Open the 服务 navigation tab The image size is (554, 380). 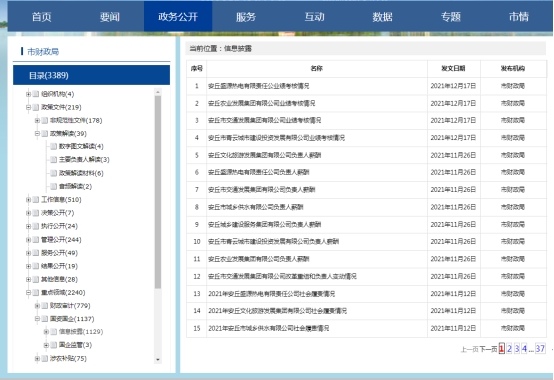pos(246,17)
